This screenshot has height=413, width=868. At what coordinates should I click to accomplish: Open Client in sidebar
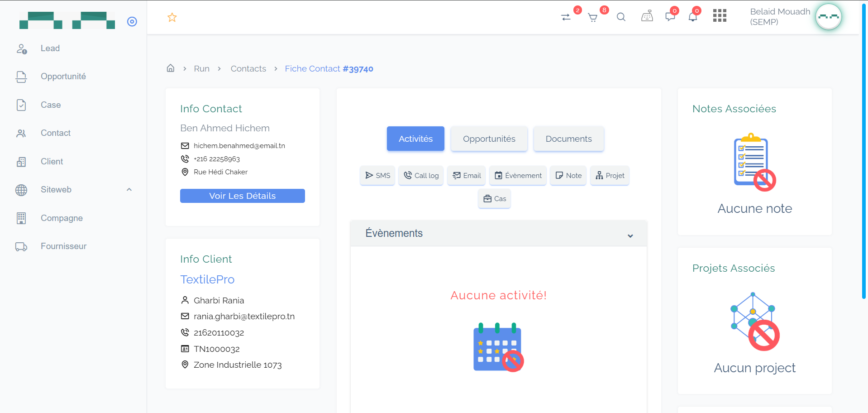[x=52, y=162]
